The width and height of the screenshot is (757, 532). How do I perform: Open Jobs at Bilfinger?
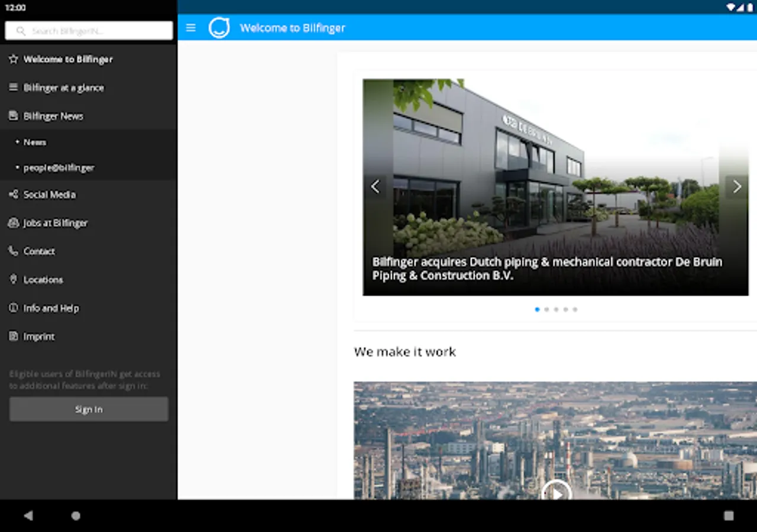[x=89, y=223]
